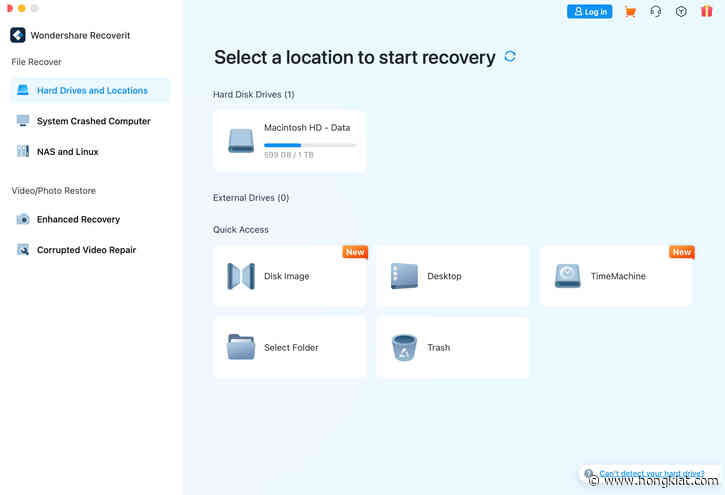Click the New badge on Disk Image
This screenshot has height=495, width=725.
tap(355, 252)
